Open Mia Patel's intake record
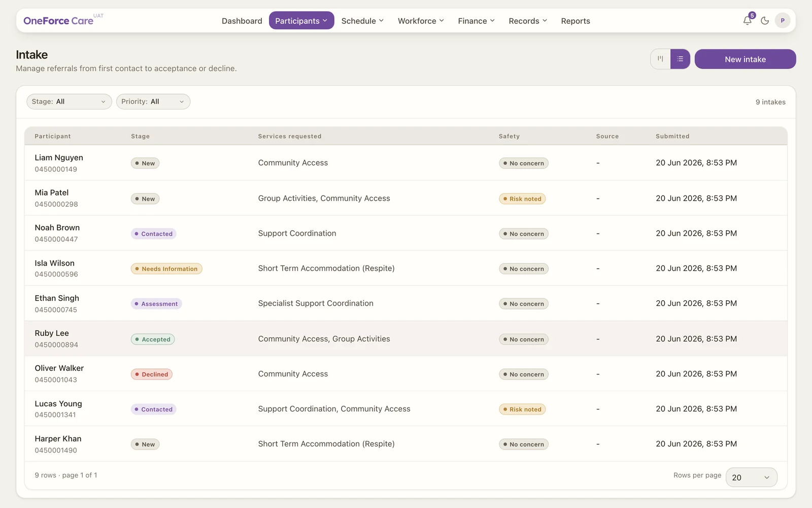812x508 pixels. click(x=406, y=198)
